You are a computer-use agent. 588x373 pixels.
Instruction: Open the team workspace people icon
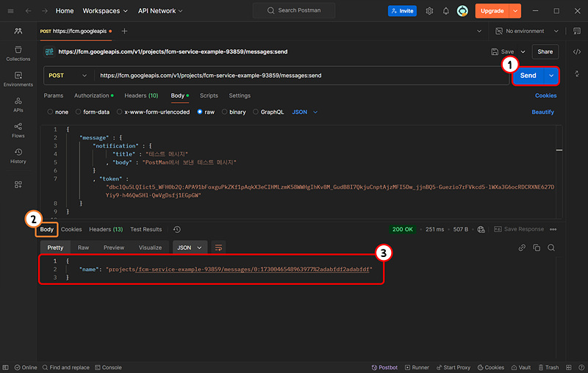point(18,31)
